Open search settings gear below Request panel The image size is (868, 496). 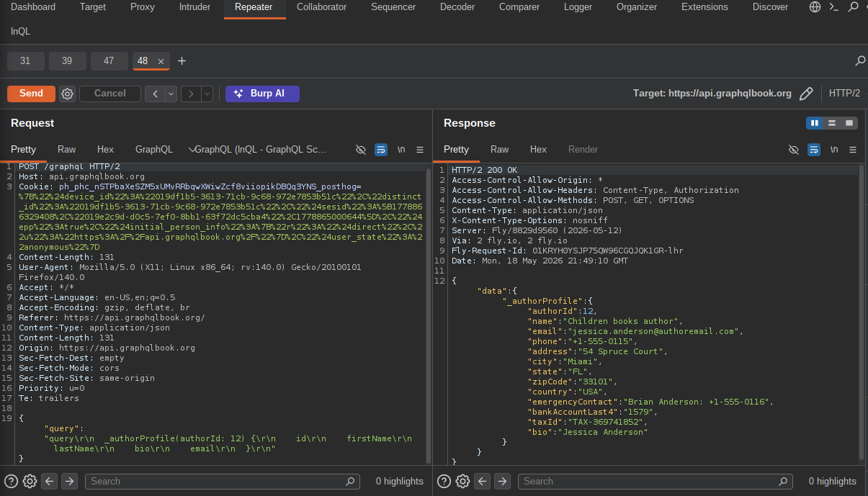30,481
